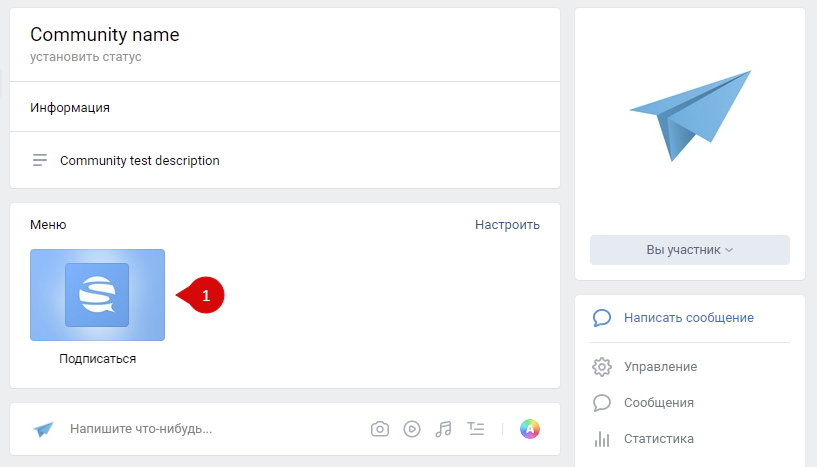
Task: Open the "Информация" section header
Action: point(70,108)
